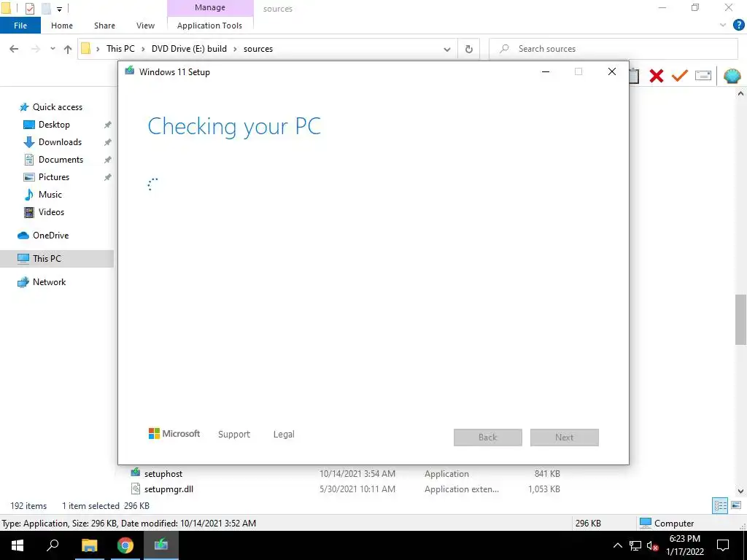Select the setuphost file row
The image size is (747, 560).
345,474
